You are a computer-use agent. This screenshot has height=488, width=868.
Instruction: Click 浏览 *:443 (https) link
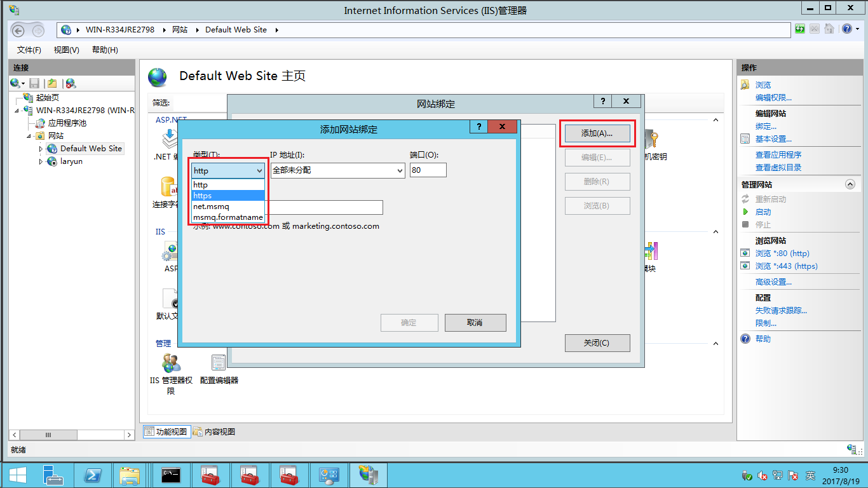click(786, 266)
